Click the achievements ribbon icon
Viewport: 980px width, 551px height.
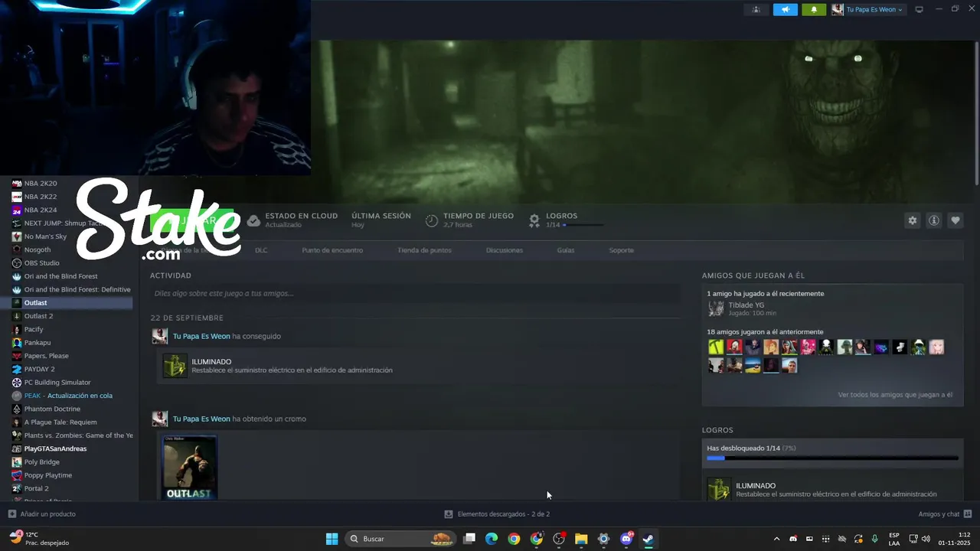click(x=534, y=220)
